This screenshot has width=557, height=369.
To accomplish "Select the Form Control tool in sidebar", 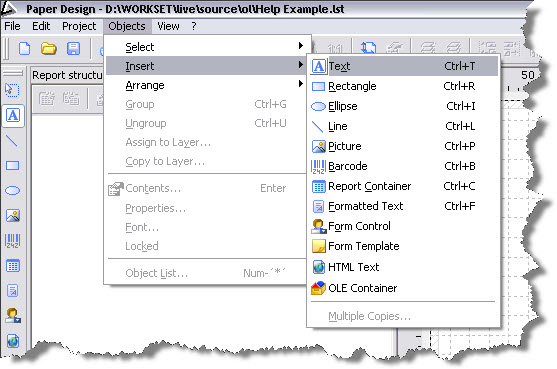I will 13,315.
